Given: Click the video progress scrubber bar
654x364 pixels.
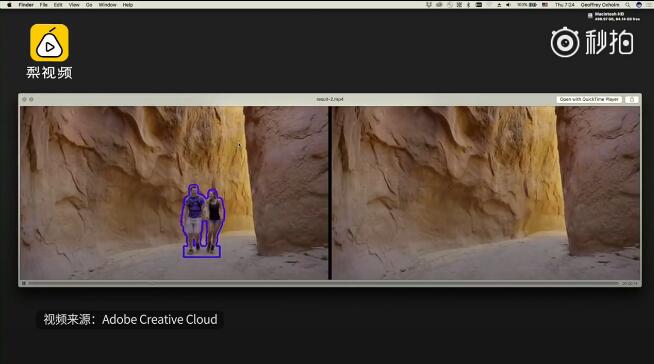Looking at the screenshot, I should [x=323, y=283].
